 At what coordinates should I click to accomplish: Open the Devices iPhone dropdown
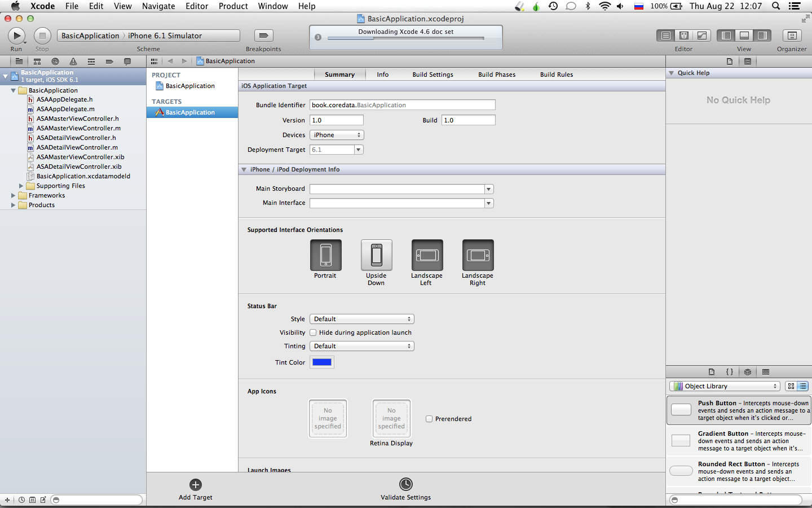[337, 135]
